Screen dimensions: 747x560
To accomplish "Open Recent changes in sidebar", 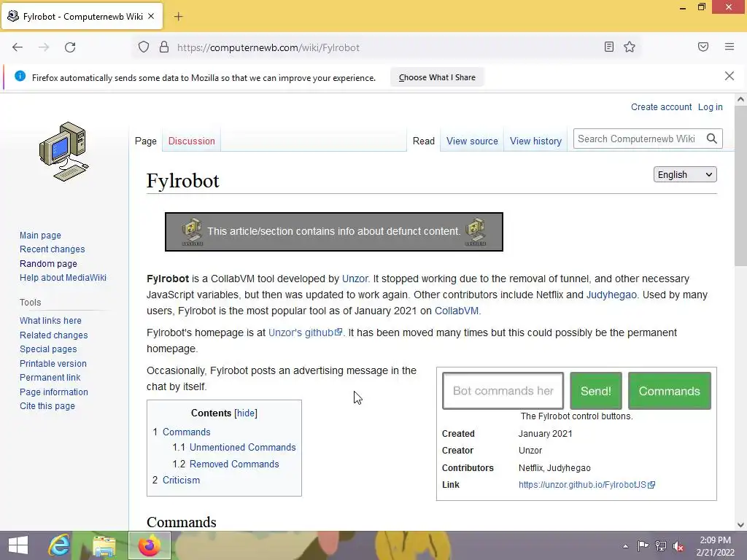I will (x=52, y=249).
